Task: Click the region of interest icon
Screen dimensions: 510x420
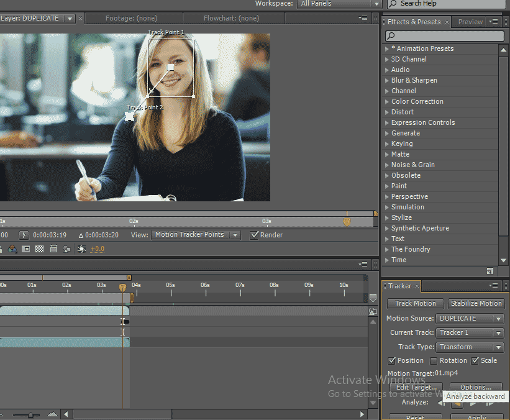Action: coord(26,249)
